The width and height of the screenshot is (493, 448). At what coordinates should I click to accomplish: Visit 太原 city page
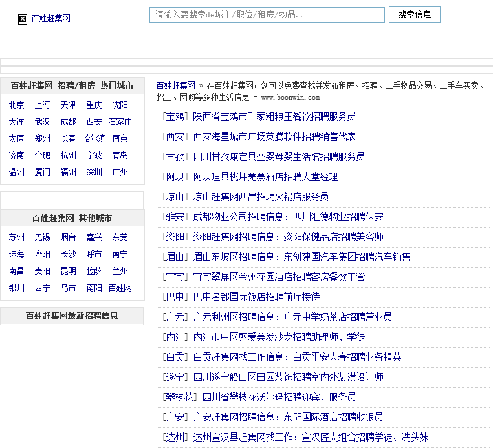16,138
